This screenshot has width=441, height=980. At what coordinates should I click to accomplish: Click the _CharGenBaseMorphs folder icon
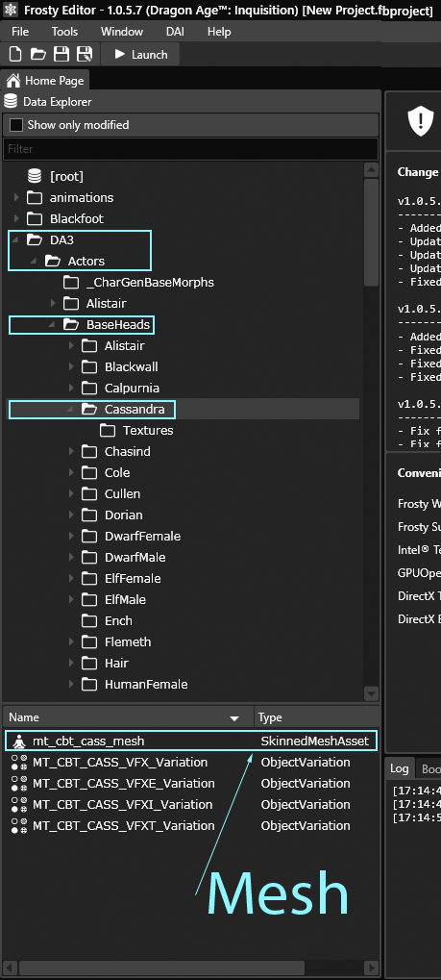[71, 283]
